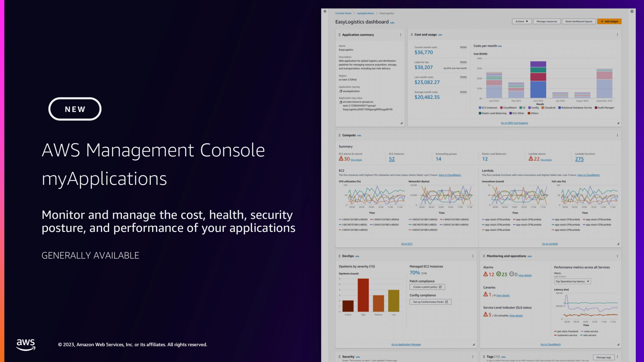Click Manage tags button
644x362 pixels.
click(603, 357)
